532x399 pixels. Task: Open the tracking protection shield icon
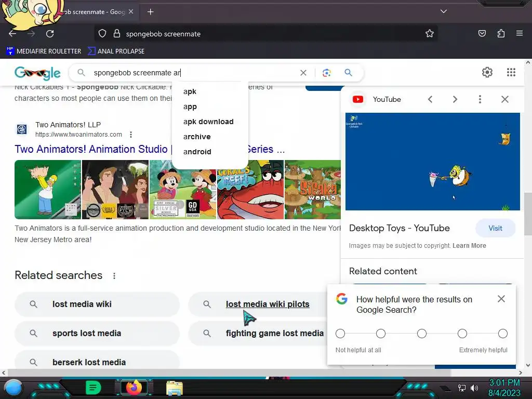(102, 34)
